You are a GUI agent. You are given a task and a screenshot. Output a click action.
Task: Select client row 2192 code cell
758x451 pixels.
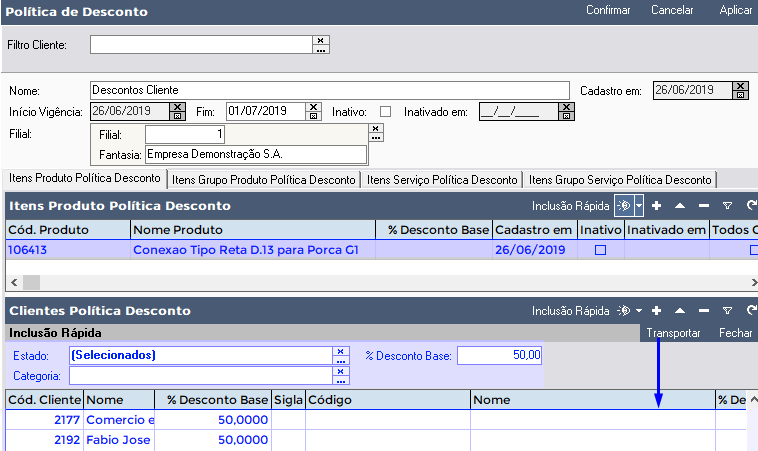pos(44,440)
